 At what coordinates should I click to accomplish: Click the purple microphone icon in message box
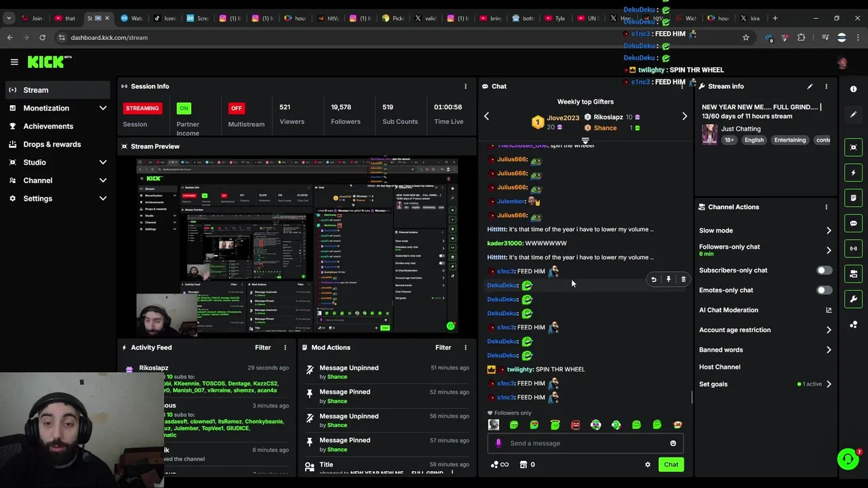(x=498, y=443)
